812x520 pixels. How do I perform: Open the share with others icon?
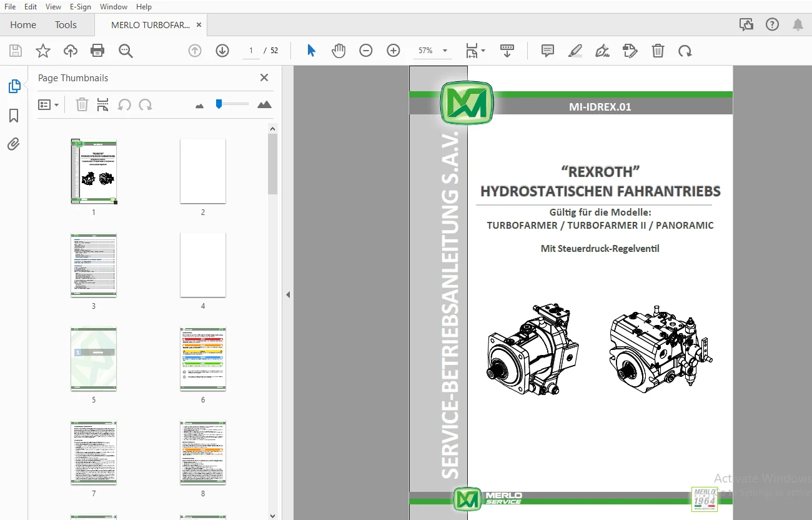[746, 25]
